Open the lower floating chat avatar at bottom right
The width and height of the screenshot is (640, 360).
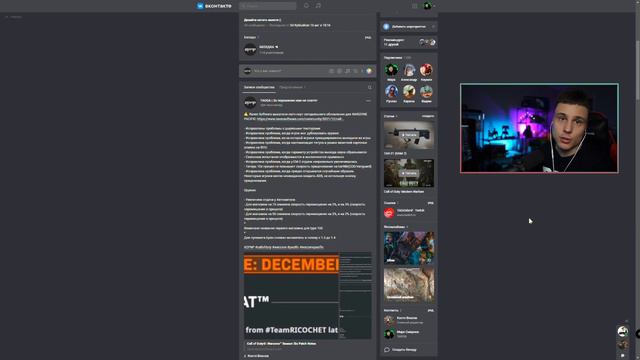(622, 345)
